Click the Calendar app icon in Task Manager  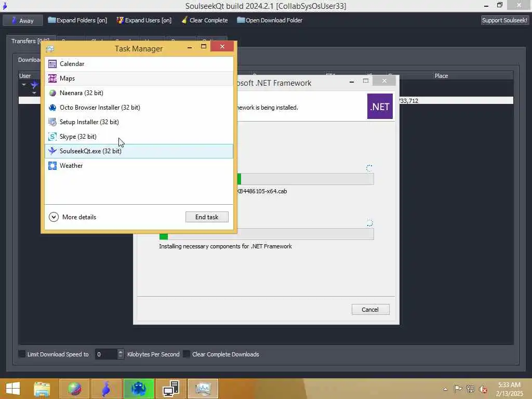(x=52, y=64)
